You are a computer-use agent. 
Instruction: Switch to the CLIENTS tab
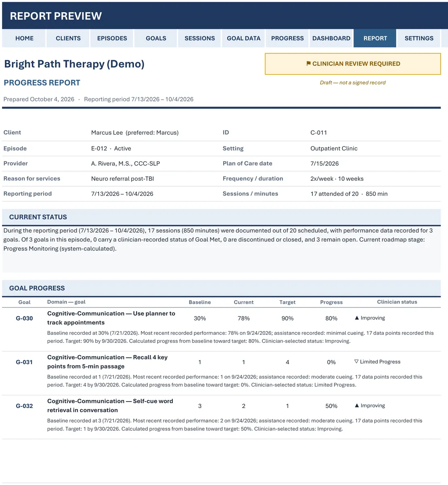(x=68, y=38)
